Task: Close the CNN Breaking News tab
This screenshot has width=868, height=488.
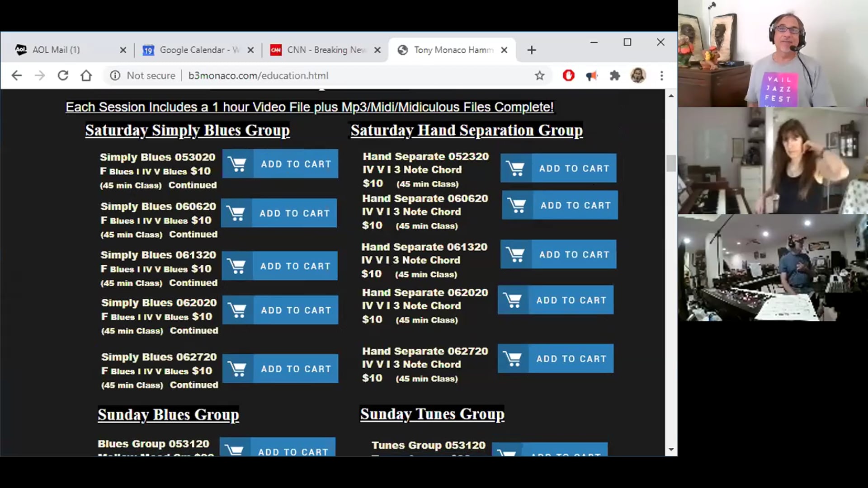Action: tap(377, 50)
